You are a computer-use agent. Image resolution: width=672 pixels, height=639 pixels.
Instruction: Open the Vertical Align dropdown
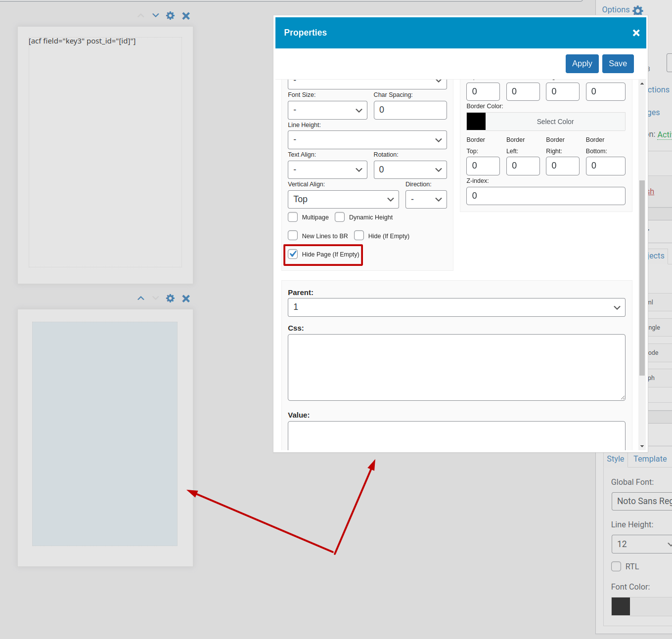click(343, 199)
